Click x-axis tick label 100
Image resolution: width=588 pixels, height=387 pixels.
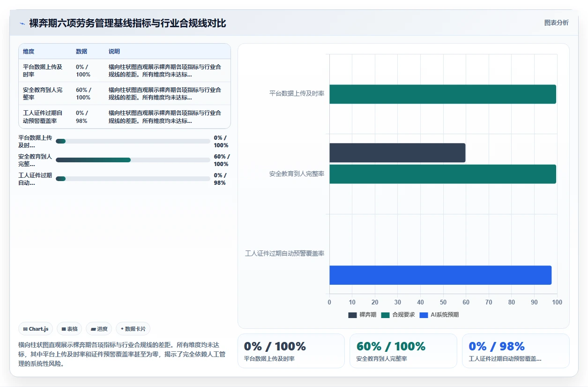[557, 302]
